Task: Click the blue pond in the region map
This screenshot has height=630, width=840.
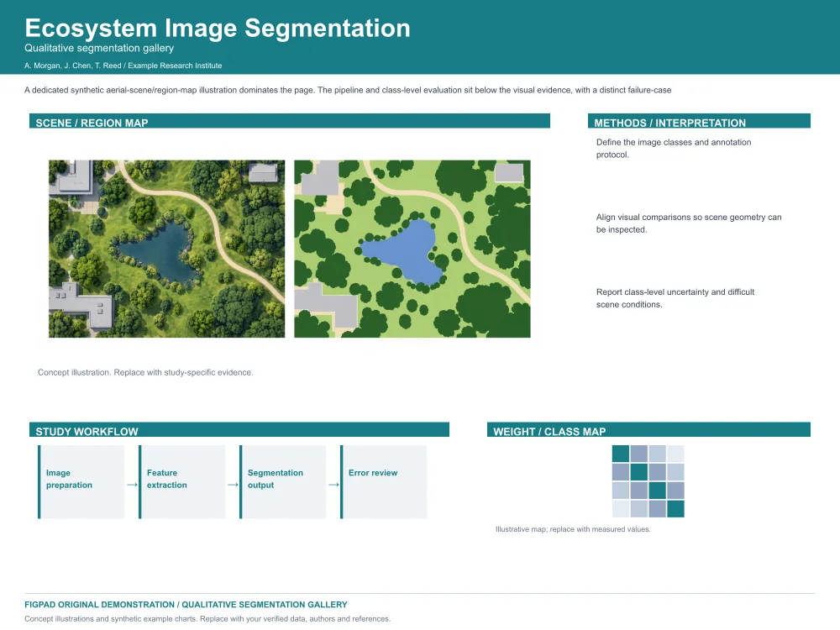Action: click(x=406, y=253)
